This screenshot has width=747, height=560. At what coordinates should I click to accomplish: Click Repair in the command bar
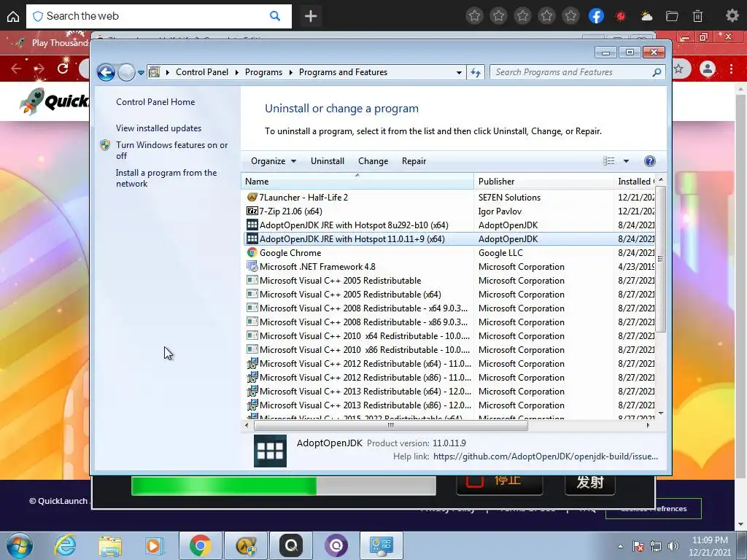[x=414, y=161]
